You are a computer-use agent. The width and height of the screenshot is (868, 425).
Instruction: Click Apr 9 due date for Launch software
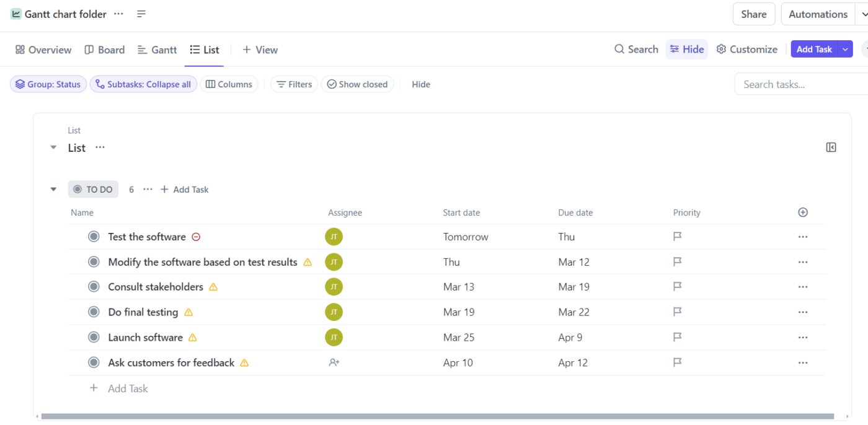(570, 338)
